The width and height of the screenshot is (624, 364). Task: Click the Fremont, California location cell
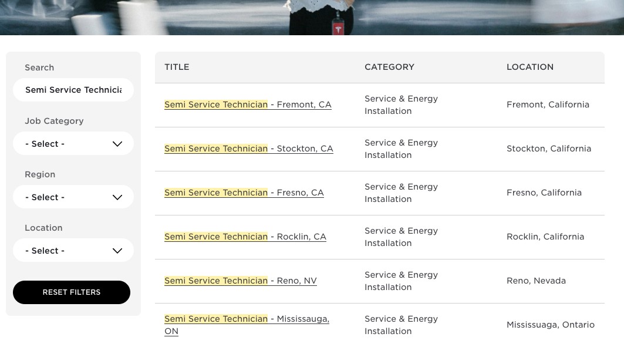(x=548, y=105)
